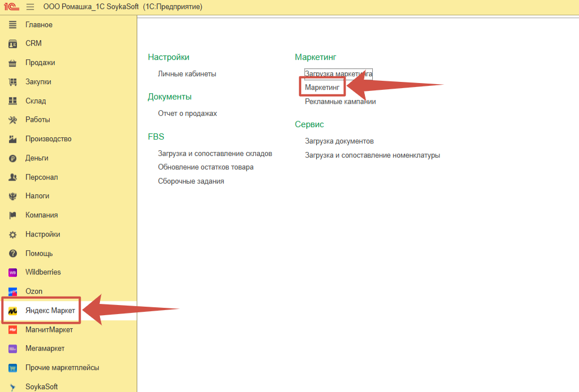This screenshot has width=579, height=392.
Task: Open Яндекс Маркет section in sidebar
Action: click(x=50, y=311)
